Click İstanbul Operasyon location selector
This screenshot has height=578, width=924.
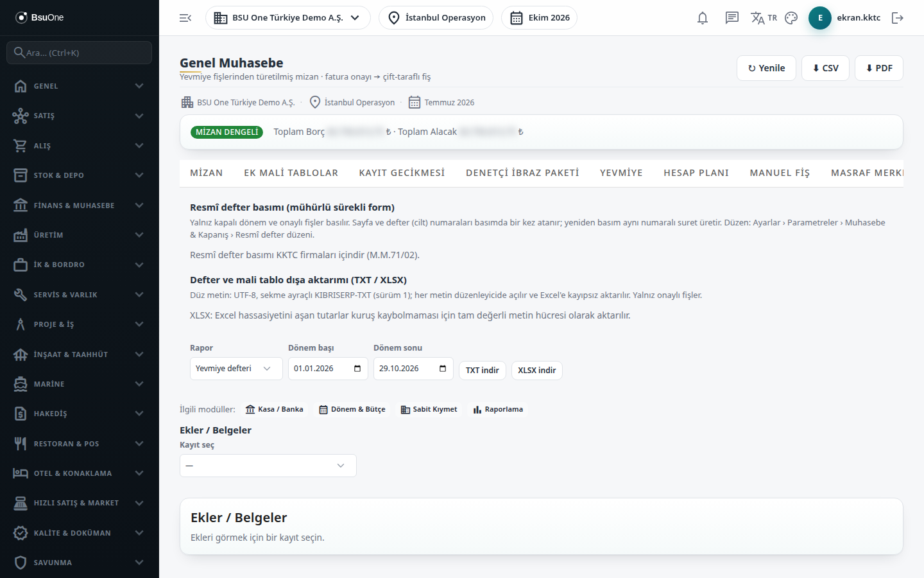(x=436, y=18)
